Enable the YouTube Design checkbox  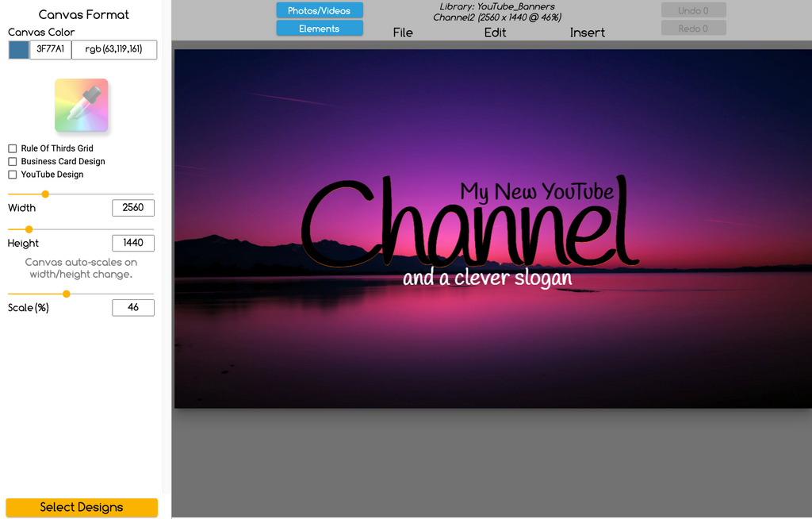pyautogui.click(x=13, y=175)
